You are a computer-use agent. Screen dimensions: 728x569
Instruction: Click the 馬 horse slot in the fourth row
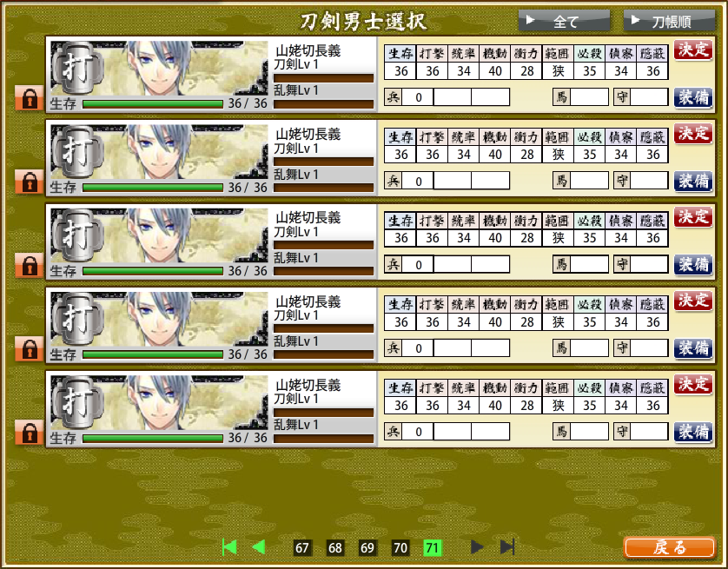pos(581,348)
